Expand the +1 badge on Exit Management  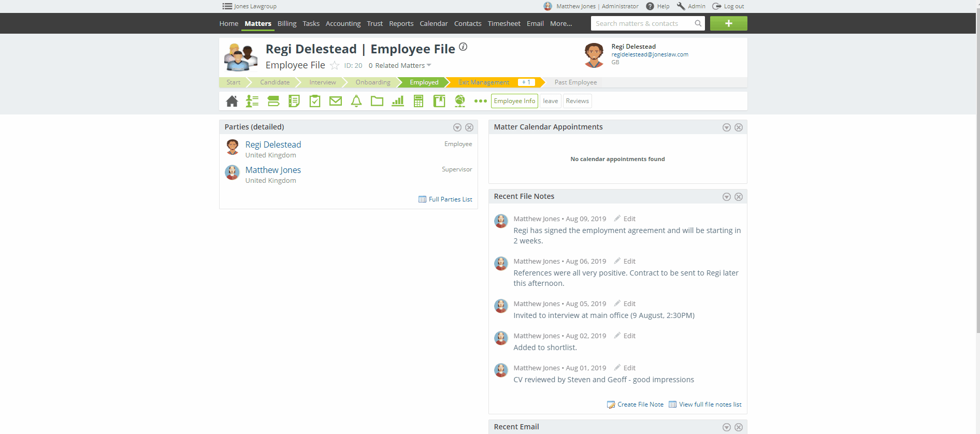click(x=526, y=82)
